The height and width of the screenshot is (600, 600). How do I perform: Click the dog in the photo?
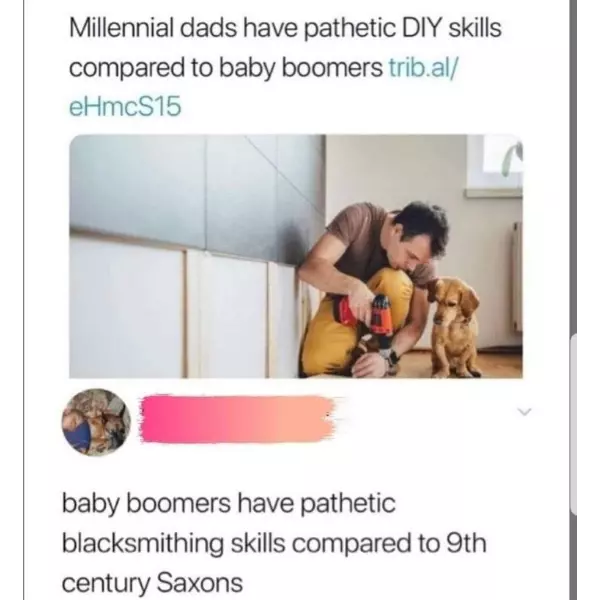pyautogui.click(x=454, y=327)
